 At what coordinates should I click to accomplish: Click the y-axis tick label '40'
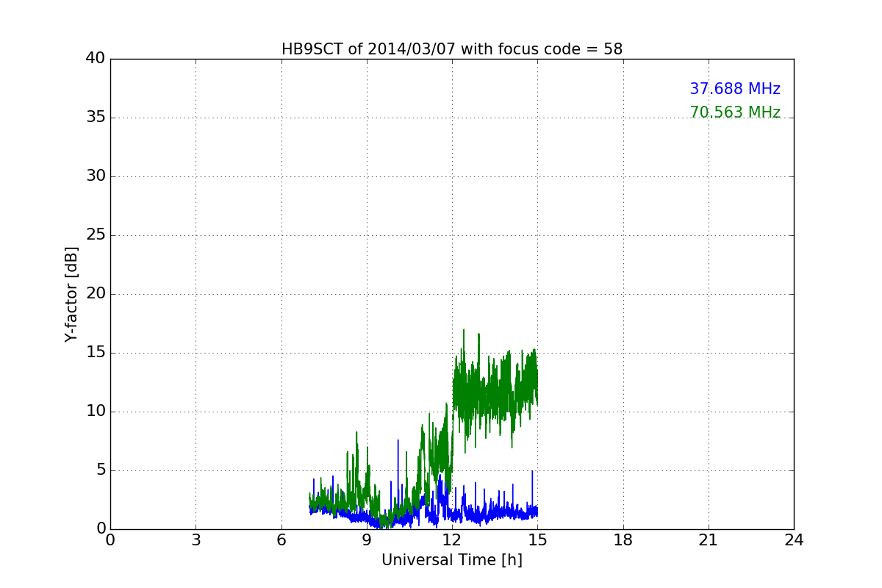pyautogui.click(x=96, y=59)
